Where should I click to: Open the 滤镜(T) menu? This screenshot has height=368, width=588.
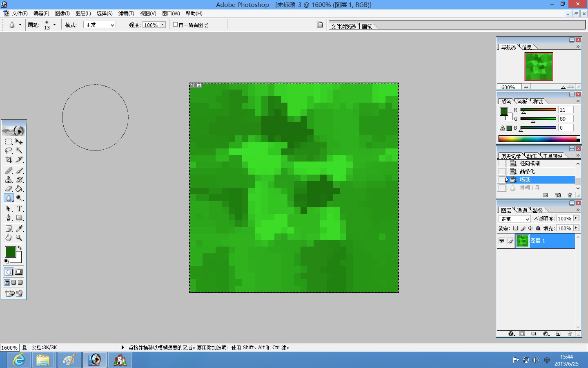pyautogui.click(x=126, y=13)
